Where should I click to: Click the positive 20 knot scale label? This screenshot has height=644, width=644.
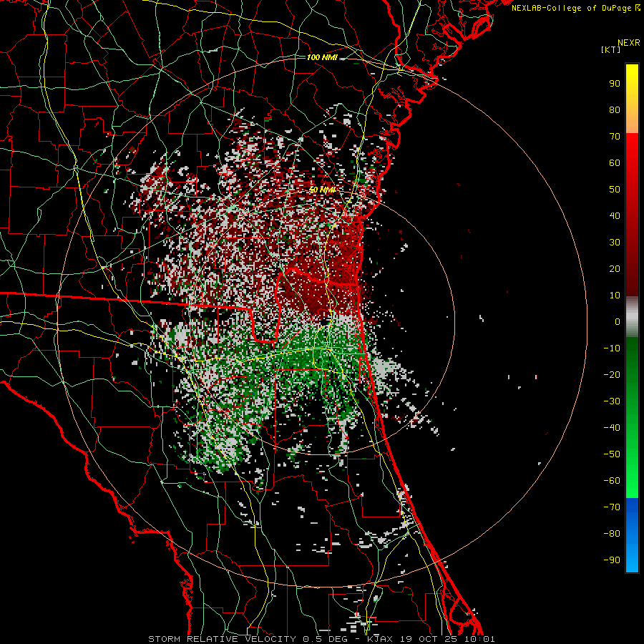(x=615, y=269)
